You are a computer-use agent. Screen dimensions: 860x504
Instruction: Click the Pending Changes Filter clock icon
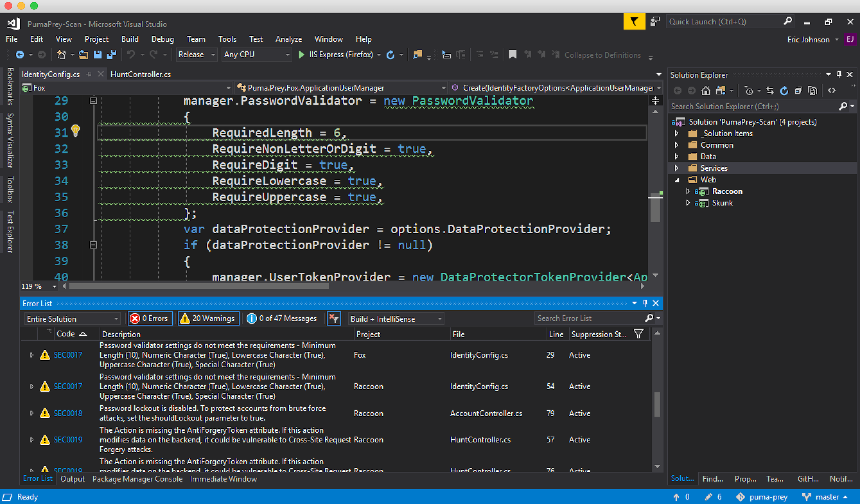point(749,90)
